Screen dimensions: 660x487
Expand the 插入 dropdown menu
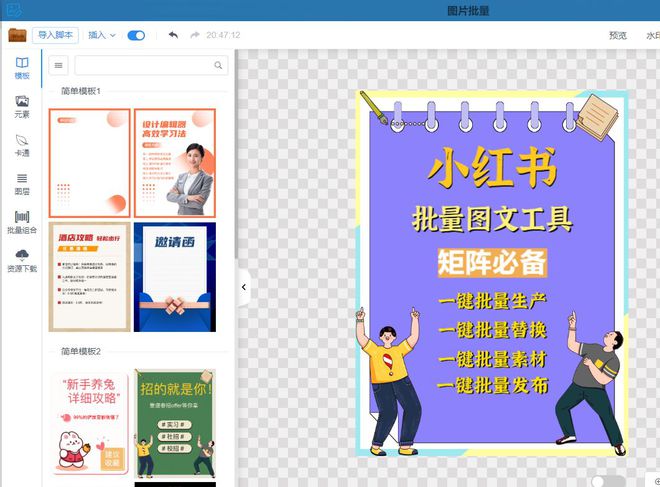click(101, 35)
